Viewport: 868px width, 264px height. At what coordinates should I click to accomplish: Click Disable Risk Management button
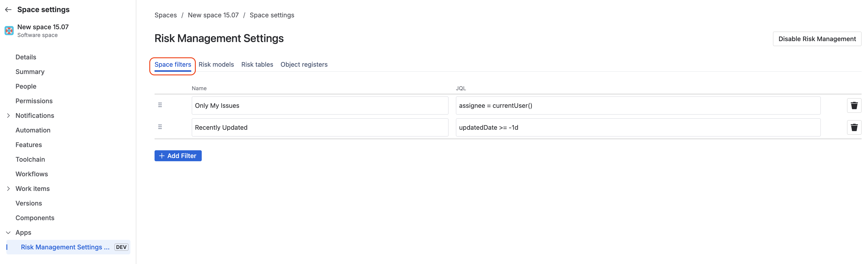[817, 39]
